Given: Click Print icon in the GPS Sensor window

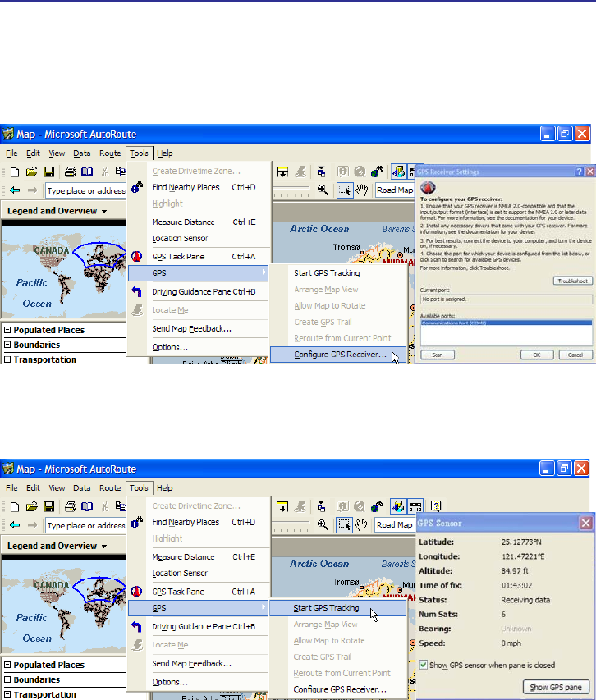Looking at the screenshot, I should point(70,506).
